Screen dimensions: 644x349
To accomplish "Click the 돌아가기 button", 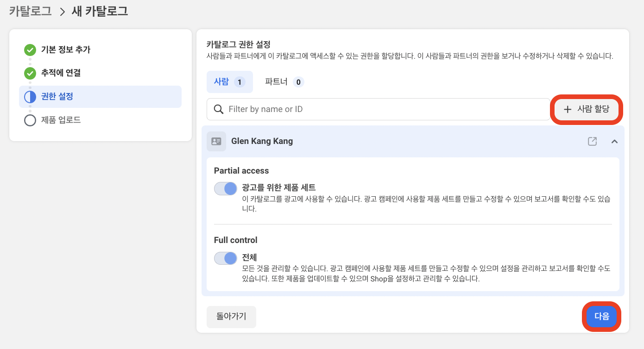I will (x=231, y=317).
